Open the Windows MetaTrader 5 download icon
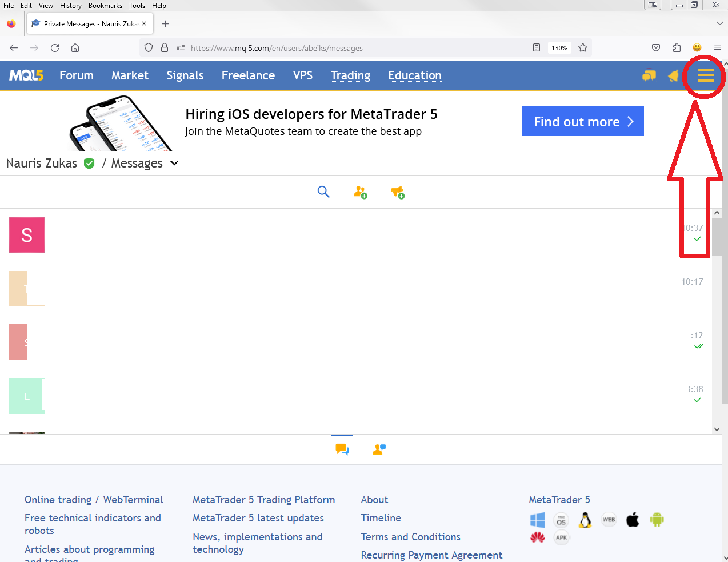The height and width of the screenshot is (562, 728). click(x=537, y=520)
